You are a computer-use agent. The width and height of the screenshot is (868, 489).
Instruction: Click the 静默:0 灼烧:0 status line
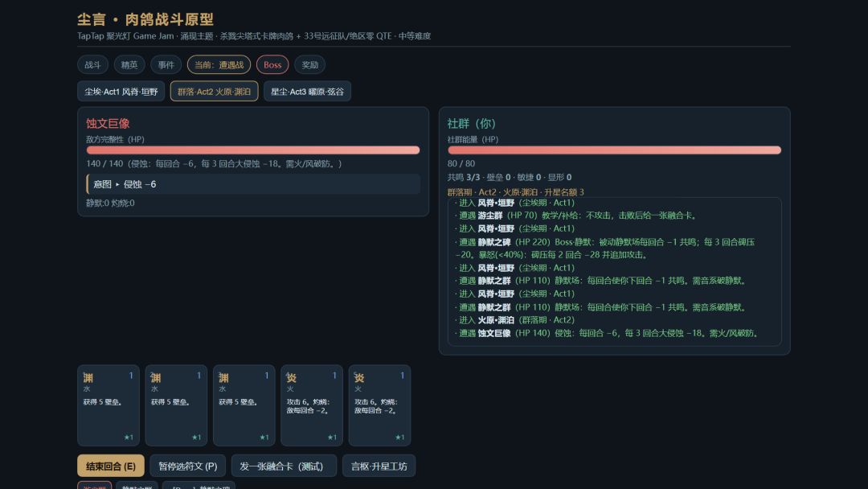click(110, 203)
